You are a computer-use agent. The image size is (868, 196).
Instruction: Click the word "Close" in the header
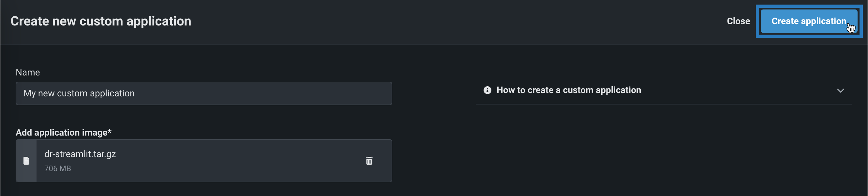[x=738, y=21]
